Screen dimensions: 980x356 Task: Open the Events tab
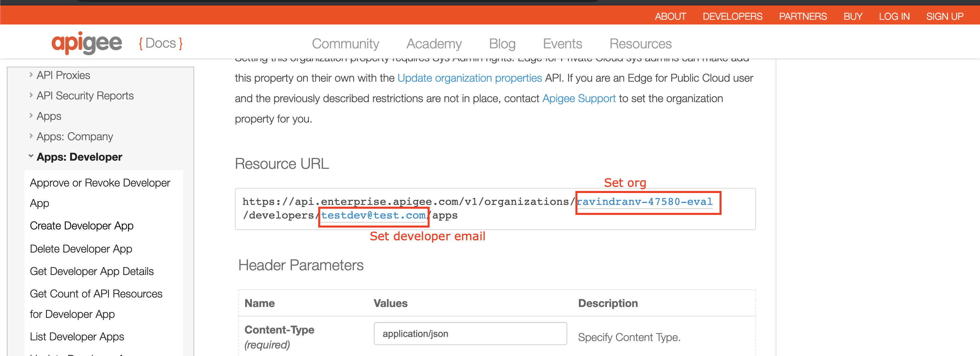click(x=562, y=44)
